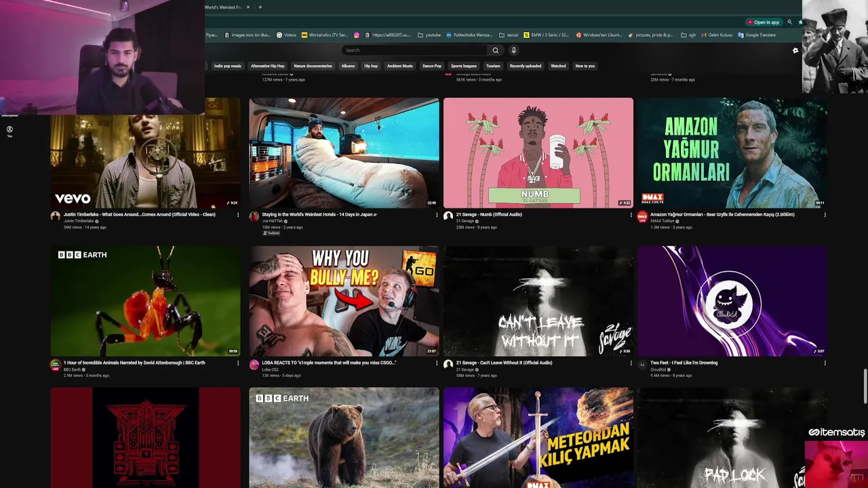The height and width of the screenshot is (488, 868).
Task: Open the Why You Bully Me thumbnail
Action: point(344,301)
